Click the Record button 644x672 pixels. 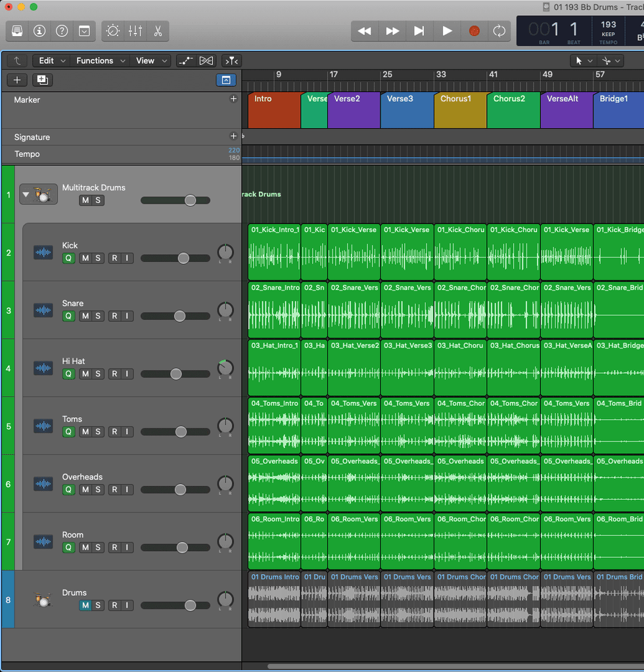pyautogui.click(x=474, y=31)
